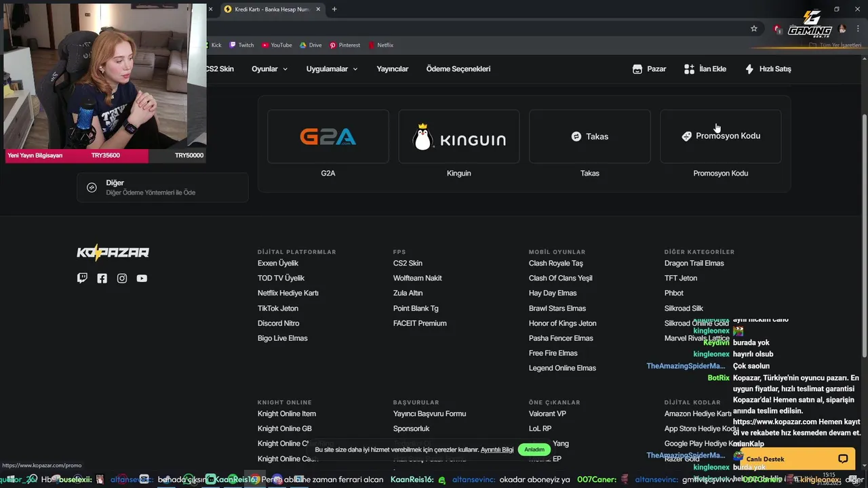Image resolution: width=868 pixels, height=488 pixels.
Task: Open Zula Altın link
Action: (408, 293)
